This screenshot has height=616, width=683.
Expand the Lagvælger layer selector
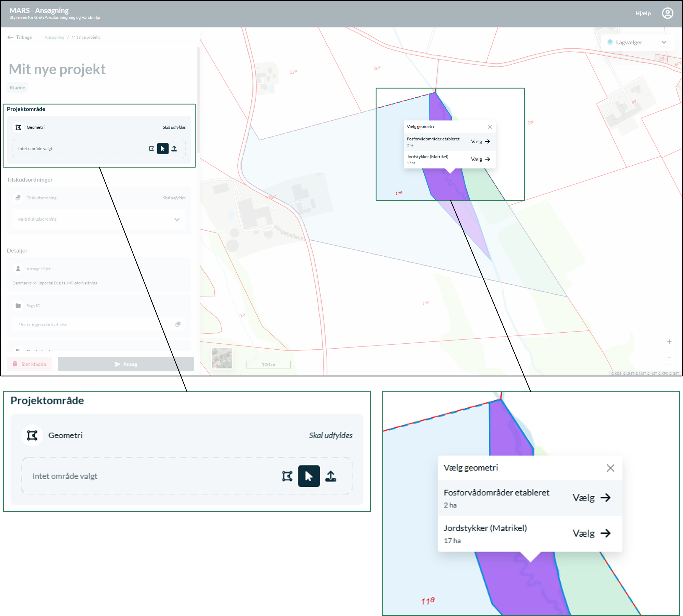(637, 42)
